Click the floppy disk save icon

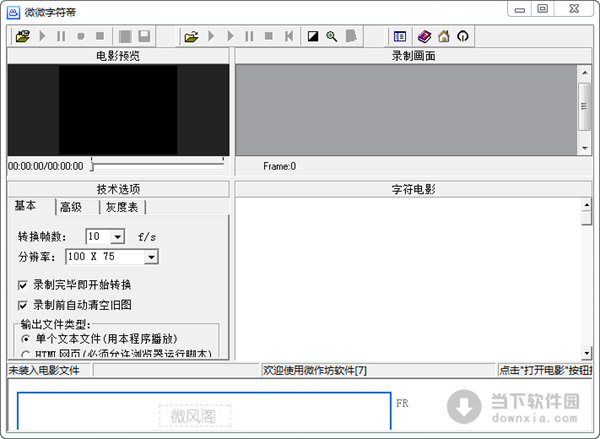(x=144, y=36)
